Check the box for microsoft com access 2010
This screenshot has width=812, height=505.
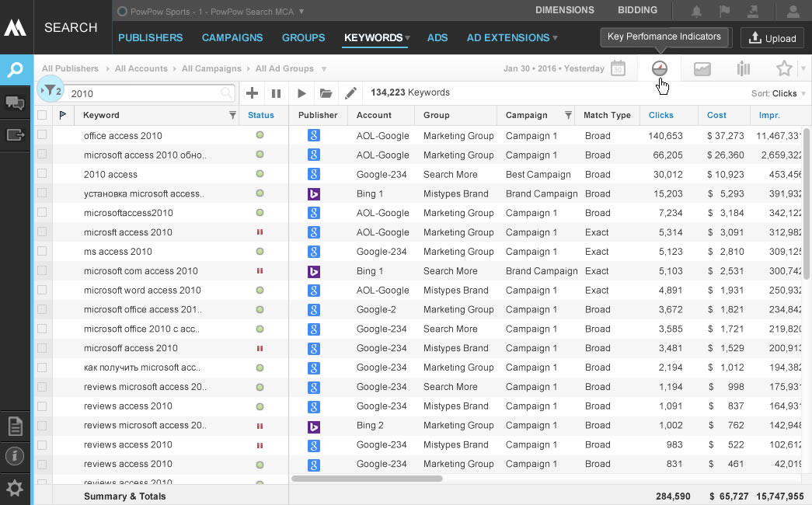pyautogui.click(x=42, y=270)
